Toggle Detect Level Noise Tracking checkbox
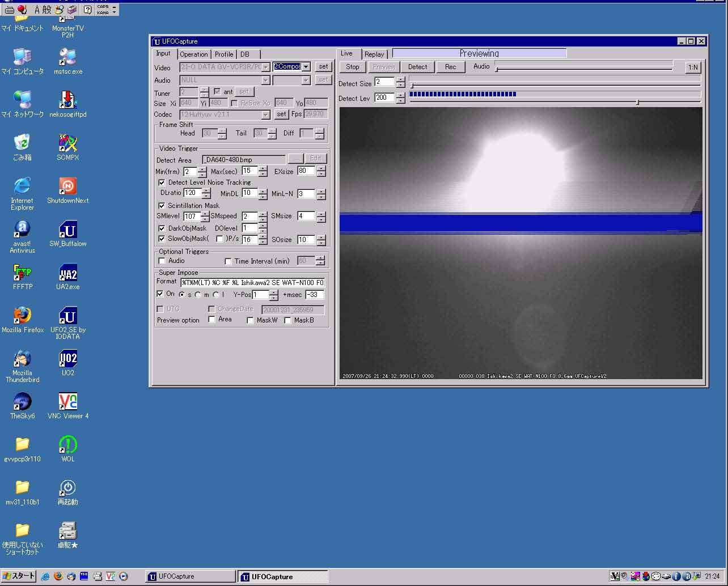Screen dimensions: 728x586 click(x=162, y=182)
